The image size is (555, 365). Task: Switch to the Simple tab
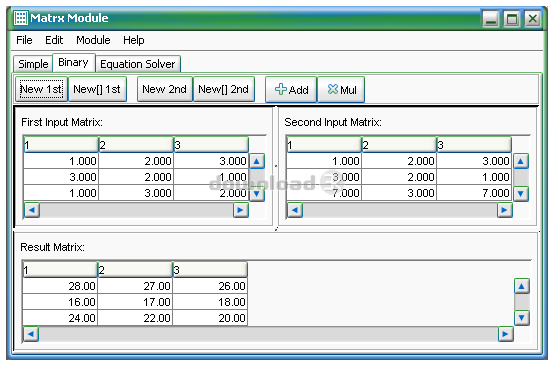click(x=33, y=64)
